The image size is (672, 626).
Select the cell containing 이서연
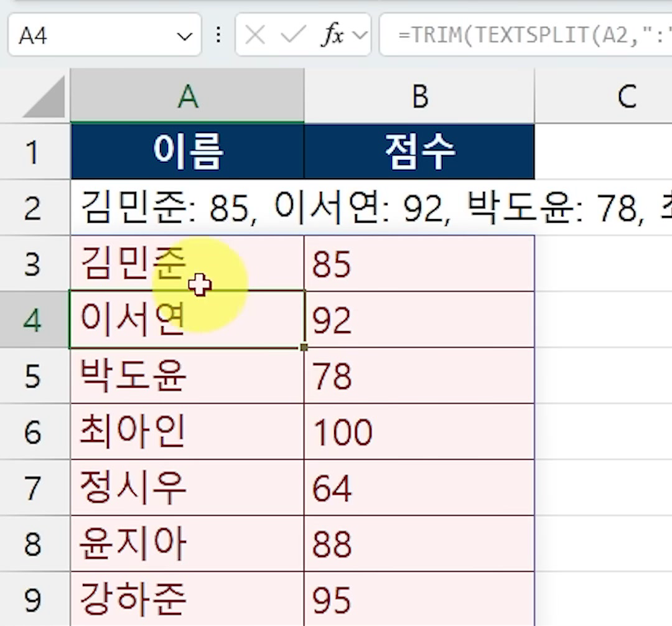point(187,320)
